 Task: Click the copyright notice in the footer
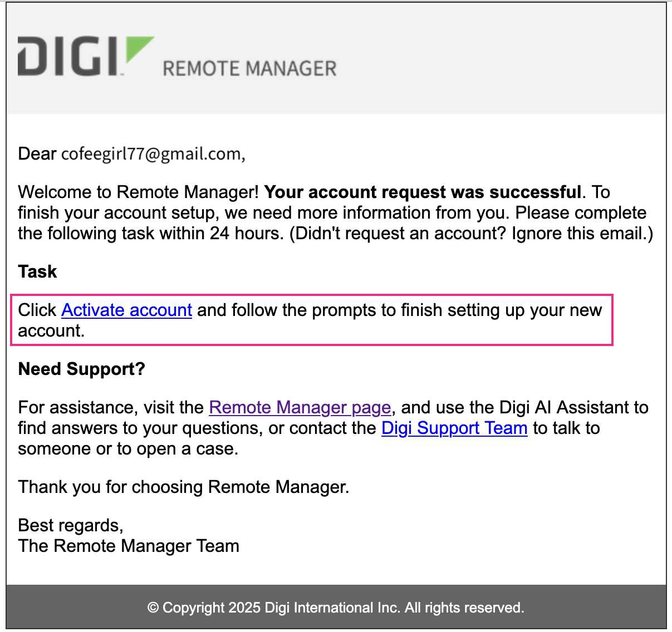click(336, 608)
